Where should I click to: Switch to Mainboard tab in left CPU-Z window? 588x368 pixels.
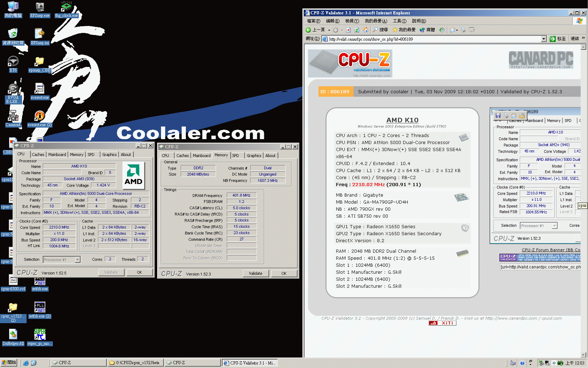click(57, 155)
